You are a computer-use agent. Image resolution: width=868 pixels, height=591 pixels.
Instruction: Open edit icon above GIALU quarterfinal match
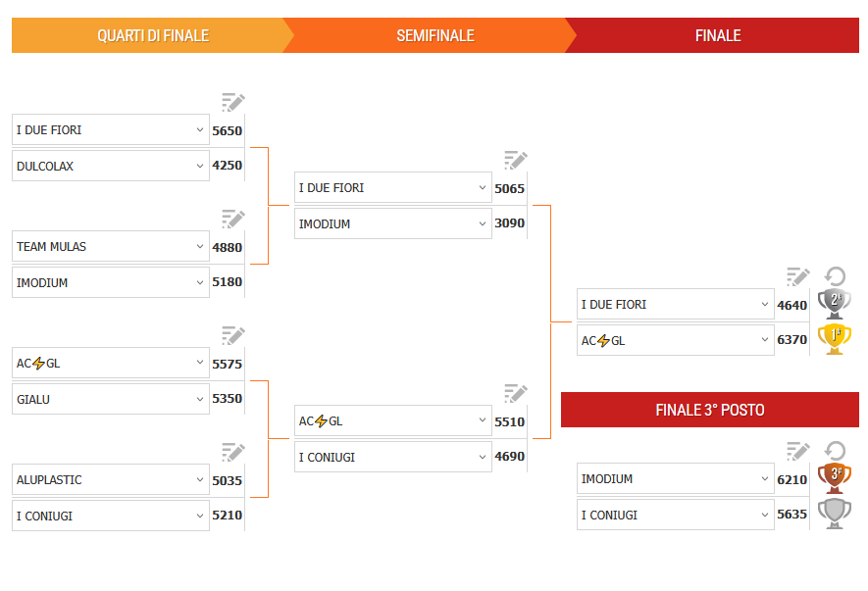(x=232, y=336)
